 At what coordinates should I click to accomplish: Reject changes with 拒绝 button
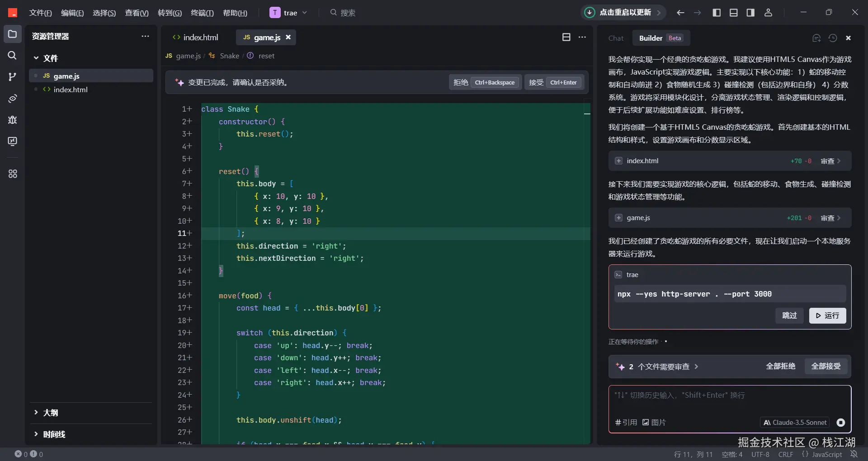(485, 82)
